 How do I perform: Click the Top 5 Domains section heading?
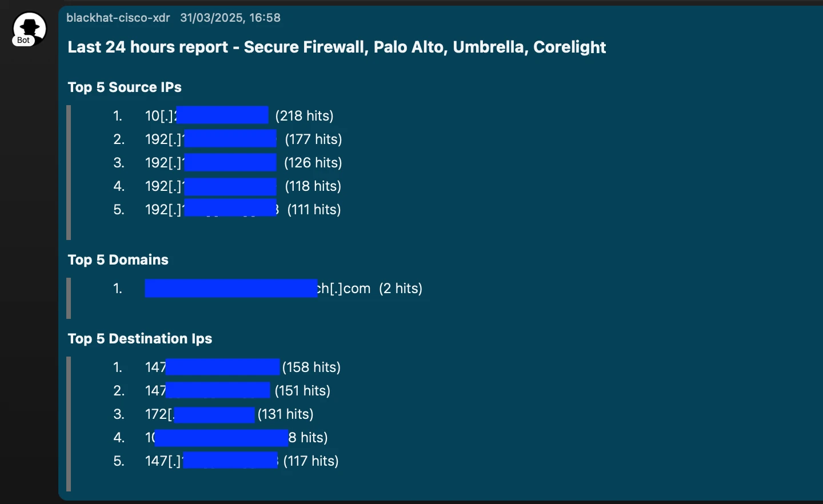(118, 259)
